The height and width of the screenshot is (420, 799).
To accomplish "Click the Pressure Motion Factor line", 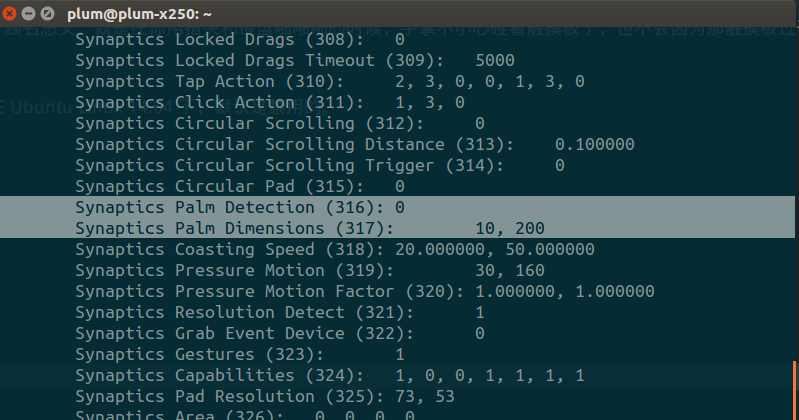I will click(x=365, y=291).
